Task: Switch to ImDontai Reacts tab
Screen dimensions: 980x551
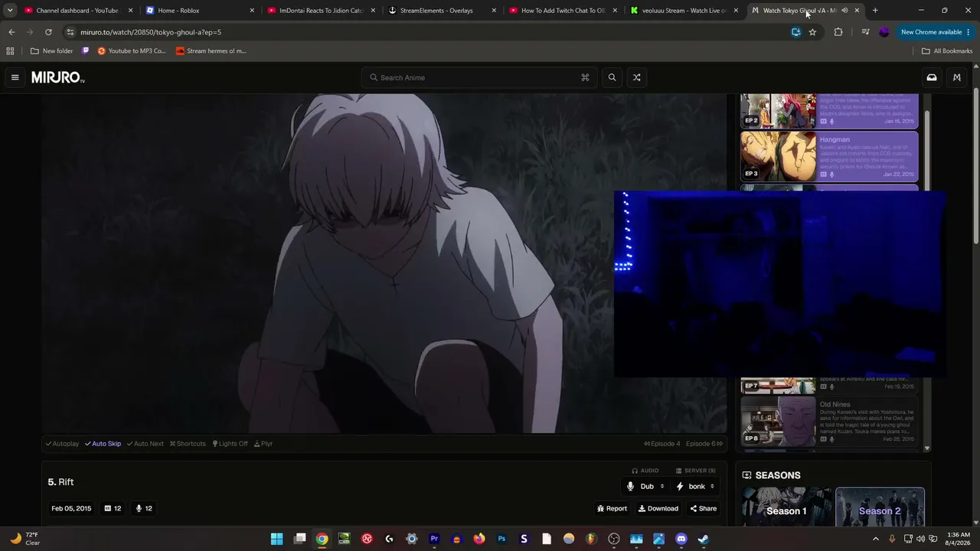Action: tap(320, 11)
